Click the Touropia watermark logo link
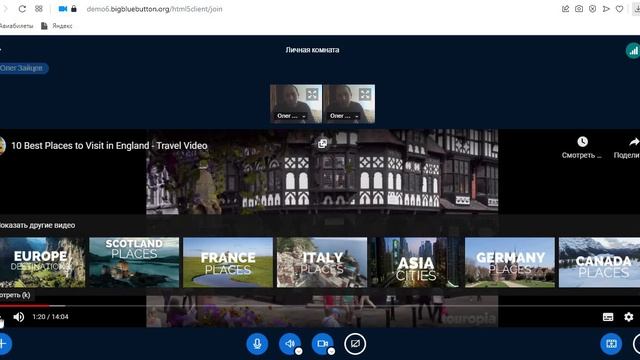Image resolution: width=640 pixels, height=360 pixels. click(x=469, y=318)
